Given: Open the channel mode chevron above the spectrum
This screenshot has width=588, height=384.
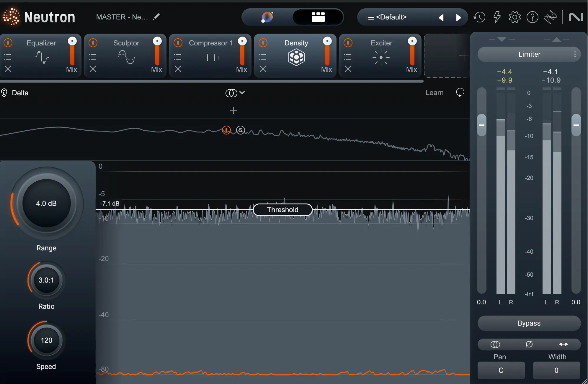Looking at the screenshot, I should pyautogui.click(x=242, y=93).
